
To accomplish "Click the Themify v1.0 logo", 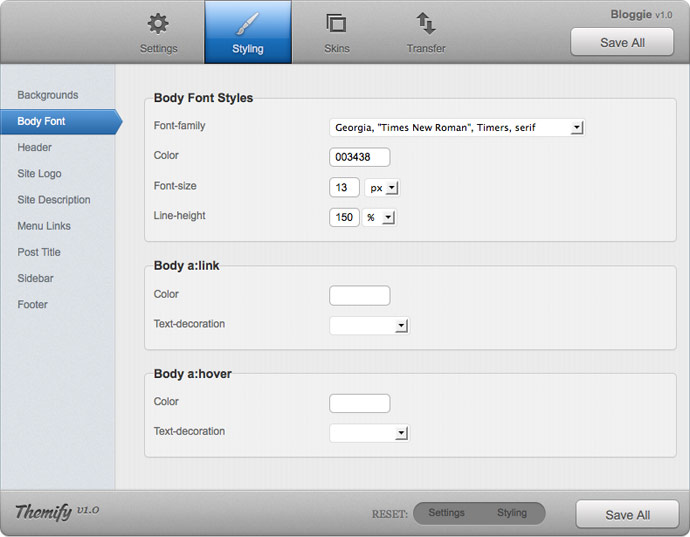I will (x=57, y=511).
